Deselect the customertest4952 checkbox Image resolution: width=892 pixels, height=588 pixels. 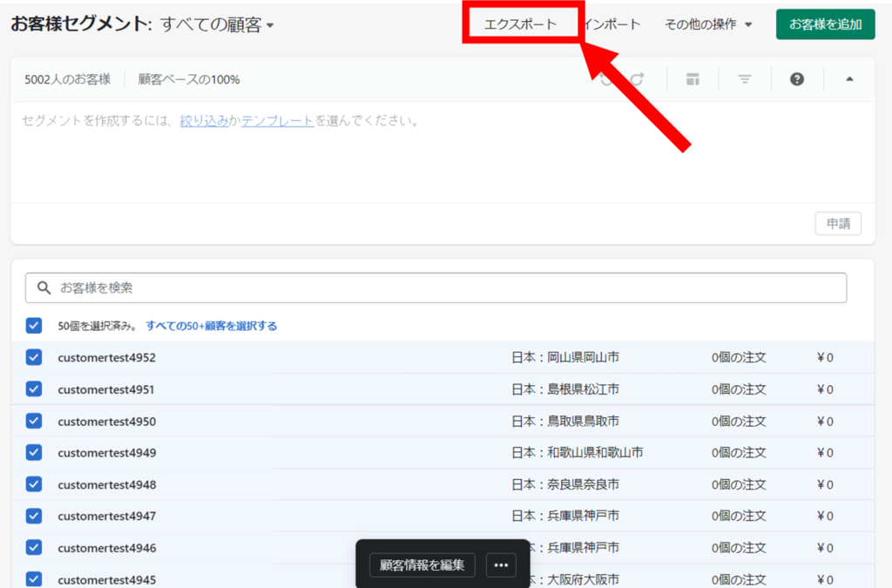tap(34, 357)
